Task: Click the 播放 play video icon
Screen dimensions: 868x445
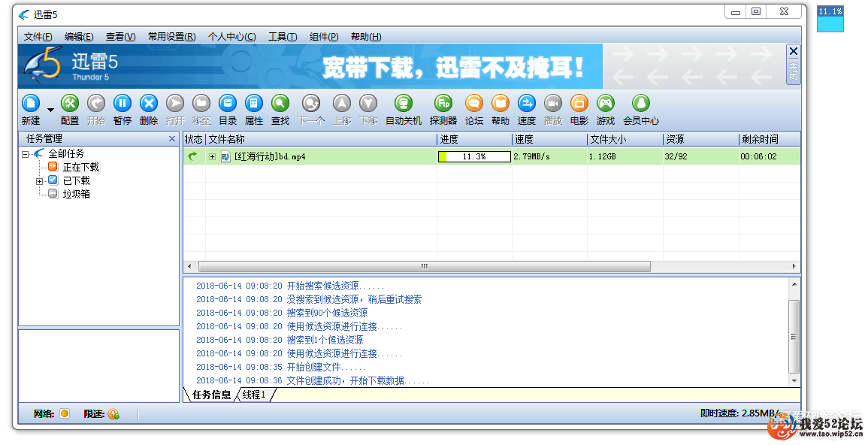Action: 553,104
